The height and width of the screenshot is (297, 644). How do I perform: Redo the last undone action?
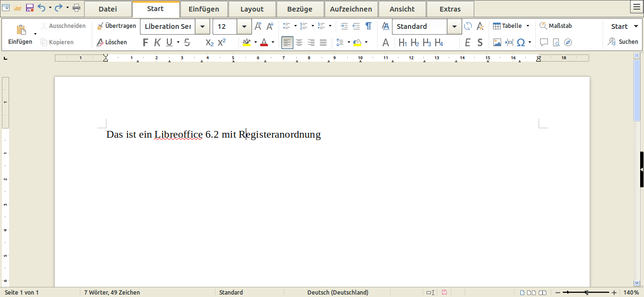click(x=59, y=8)
